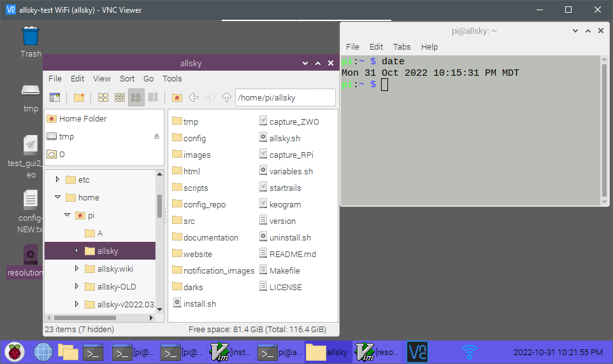This screenshot has width=613, height=364.
Task: Go up to the parent folder
Action: [x=226, y=97]
